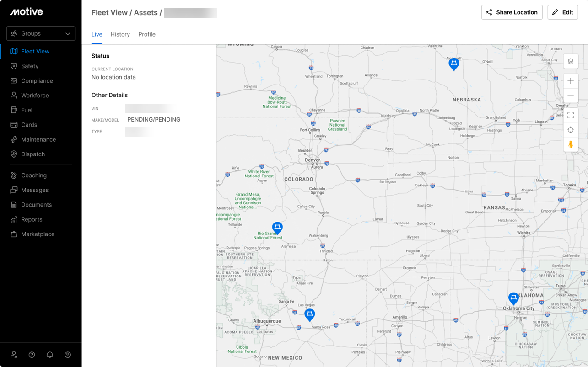The image size is (588, 367).
Task: Open admin user settings icon at sidebar bottom
Action: click(x=14, y=355)
